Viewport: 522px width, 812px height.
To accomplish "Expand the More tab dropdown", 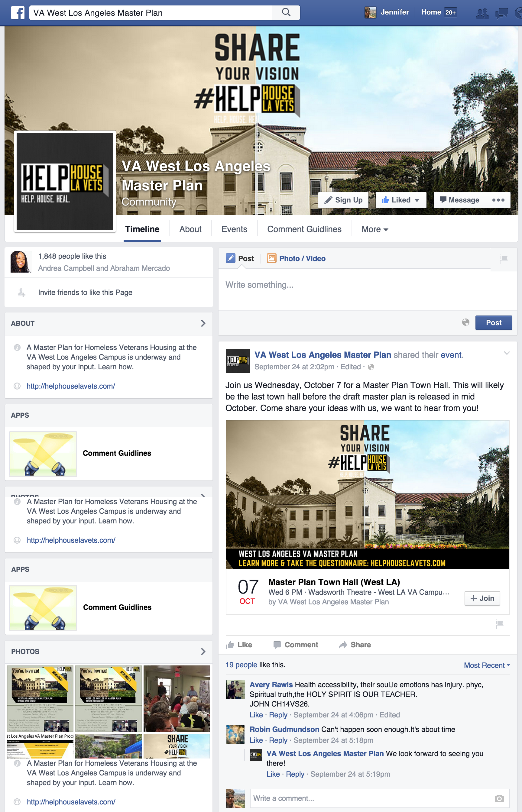I will [x=374, y=229].
